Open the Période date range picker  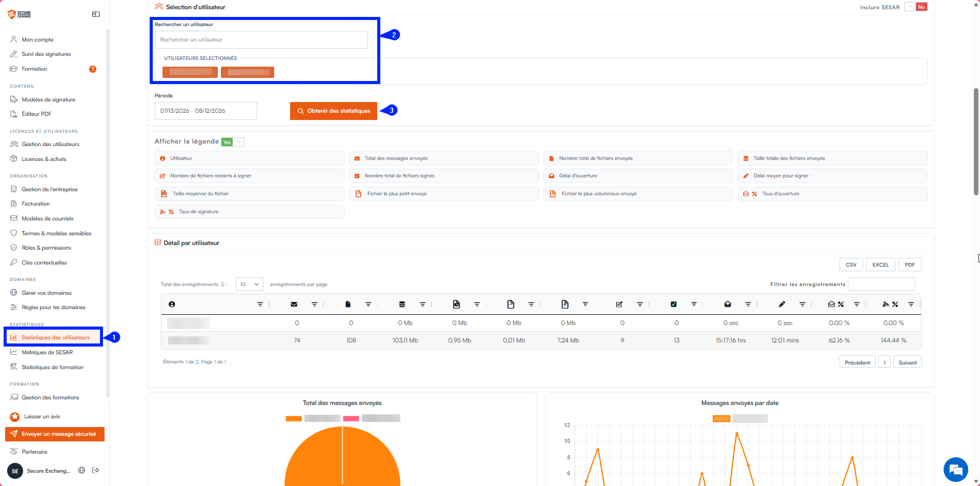coord(206,111)
